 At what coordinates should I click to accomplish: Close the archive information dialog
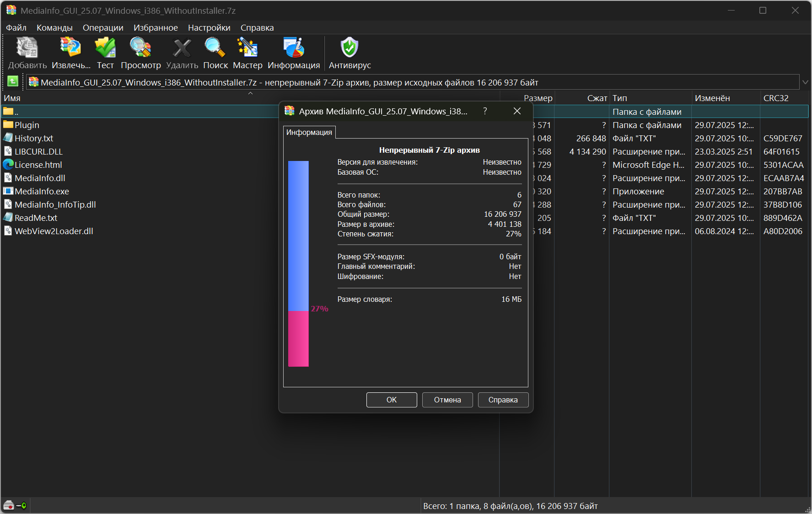tap(517, 111)
